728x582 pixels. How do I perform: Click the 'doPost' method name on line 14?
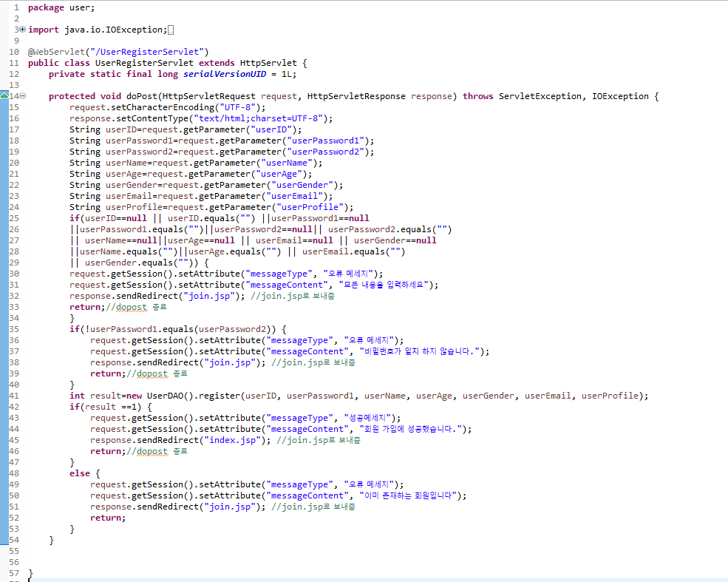coord(142,96)
